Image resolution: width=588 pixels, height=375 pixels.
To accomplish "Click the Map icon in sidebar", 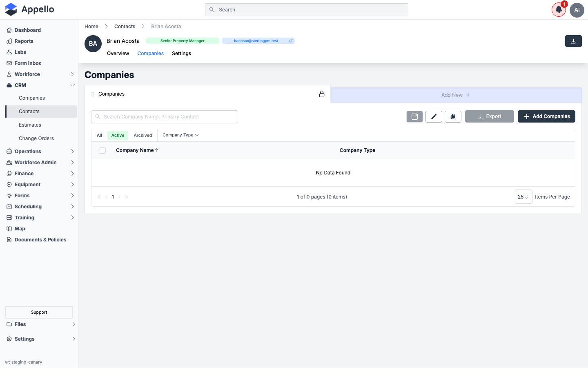I will pos(9,229).
